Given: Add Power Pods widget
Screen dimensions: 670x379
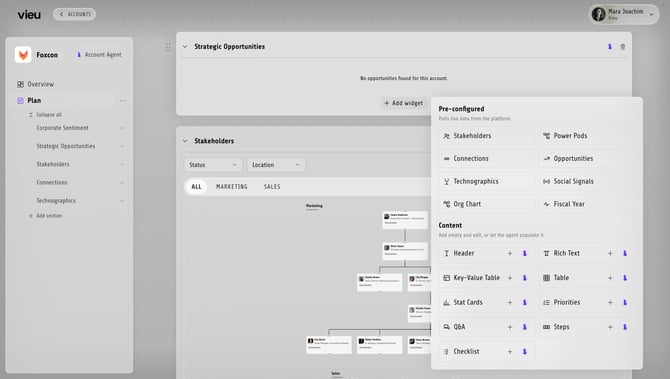Looking at the screenshot, I should [x=586, y=136].
